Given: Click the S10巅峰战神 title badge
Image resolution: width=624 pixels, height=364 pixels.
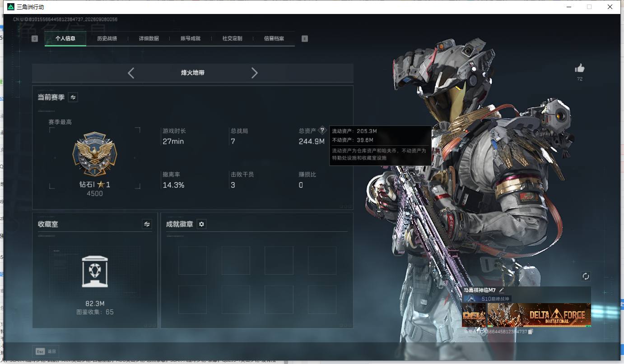Looking at the screenshot, I should pyautogui.click(x=488, y=299).
